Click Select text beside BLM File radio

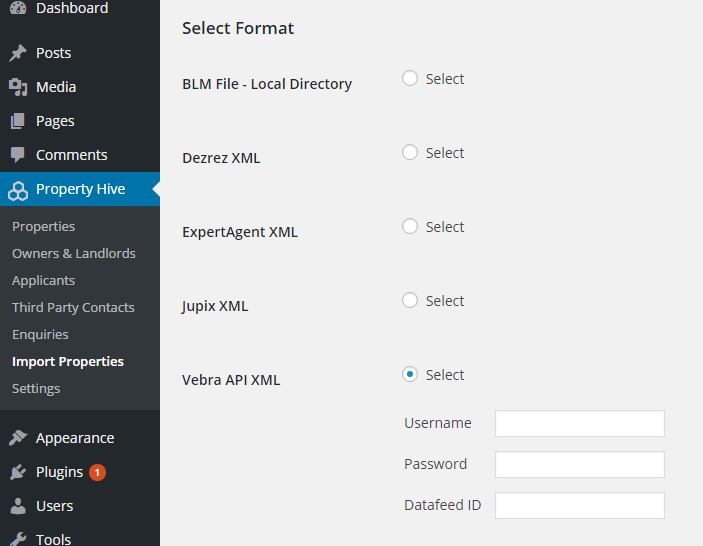click(x=445, y=79)
